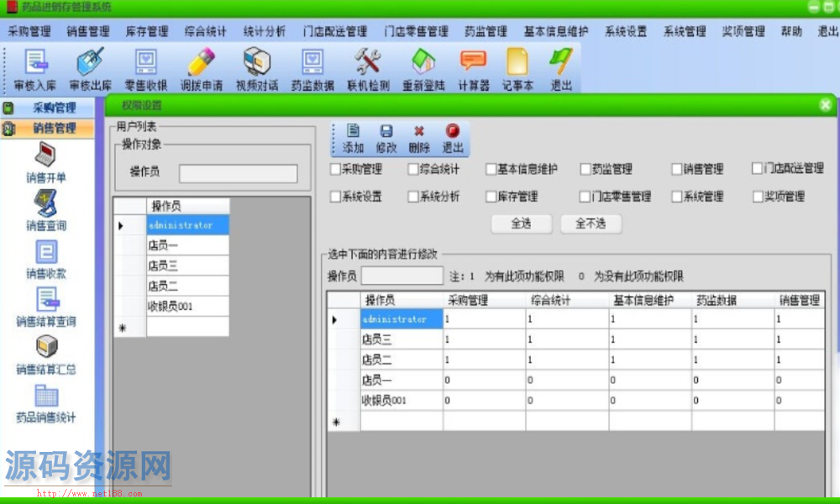This screenshot has width=840, height=504.
Task: Open the 库存管理 menu
Action: (x=147, y=32)
